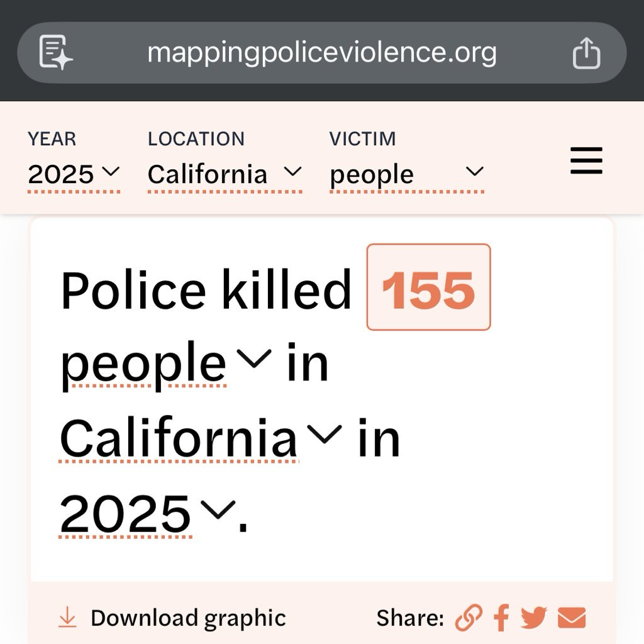Copy link using the chain icon
The image size is (644, 644).
point(469,618)
